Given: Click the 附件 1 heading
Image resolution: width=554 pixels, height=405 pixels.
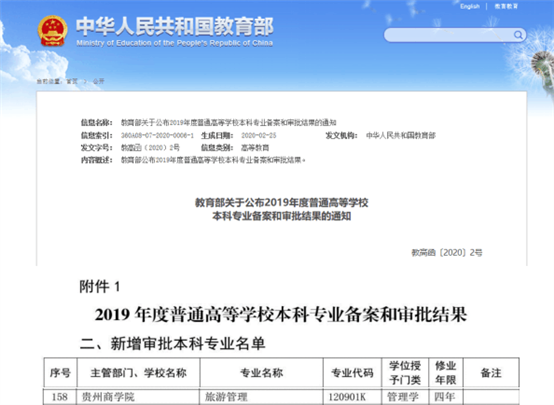Looking at the screenshot, I should point(100,287).
